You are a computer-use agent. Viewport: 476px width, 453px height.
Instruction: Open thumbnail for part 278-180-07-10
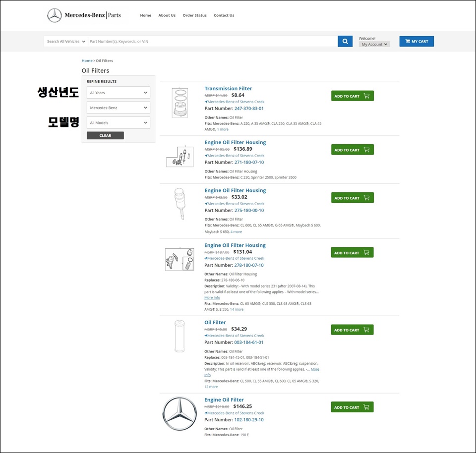[x=179, y=259]
